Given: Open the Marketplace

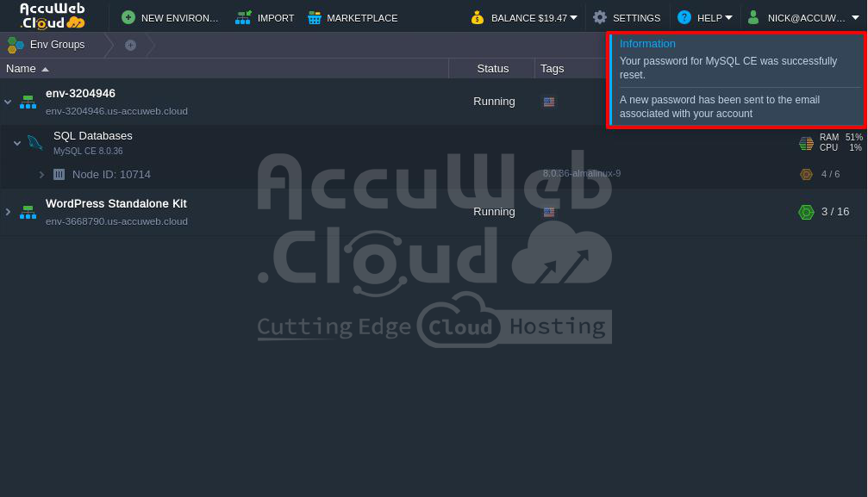Looking at the screenshot, I should pyautogui.click(x=353, y=17).
